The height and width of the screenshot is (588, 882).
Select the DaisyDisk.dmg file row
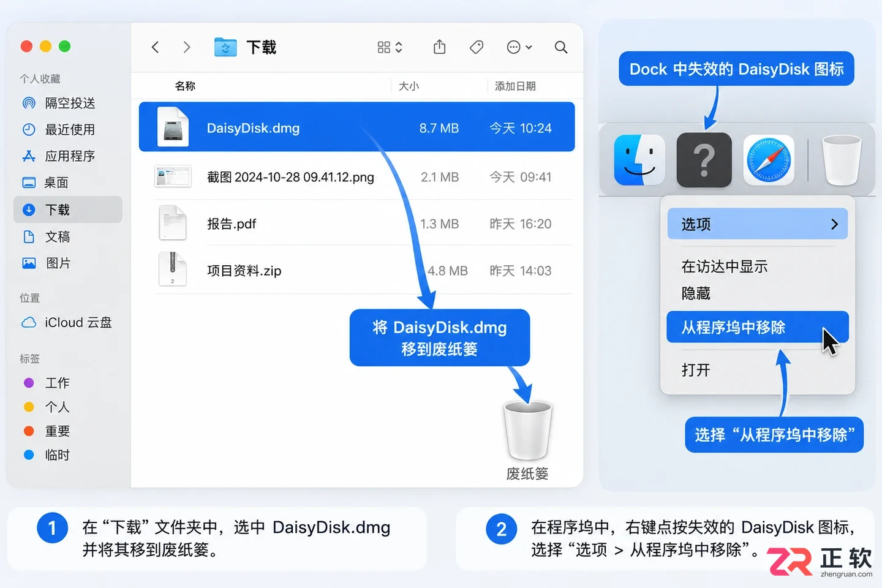coord(356,127)
